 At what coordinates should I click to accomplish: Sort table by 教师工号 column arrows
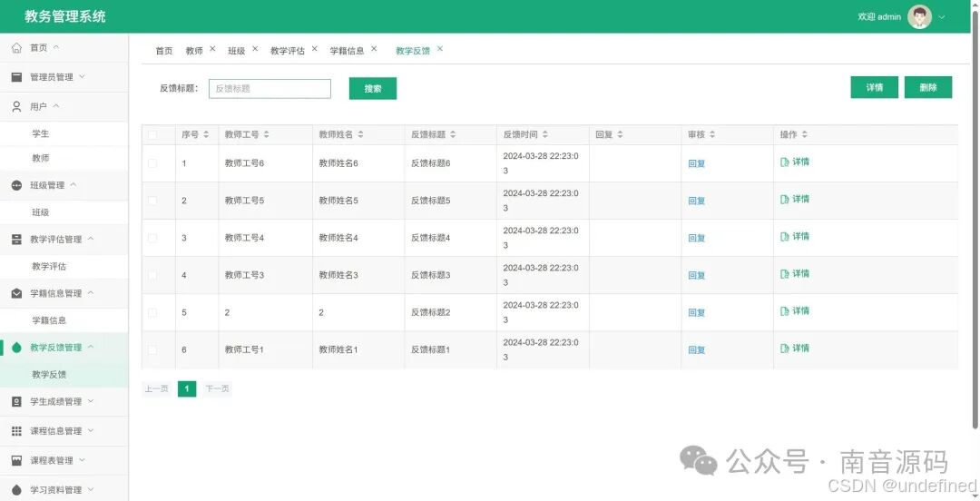coord(266,134)
